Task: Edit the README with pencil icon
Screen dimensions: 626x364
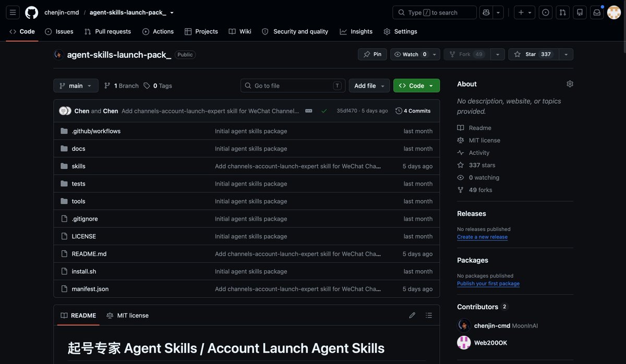Action: click(x=412, y=316)
